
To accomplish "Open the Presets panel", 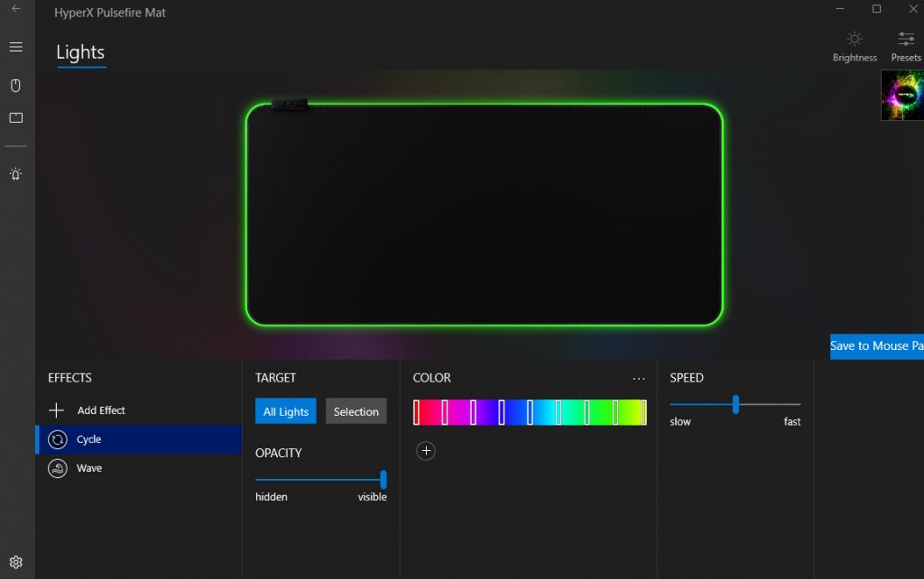I will (x=906, y=46).
